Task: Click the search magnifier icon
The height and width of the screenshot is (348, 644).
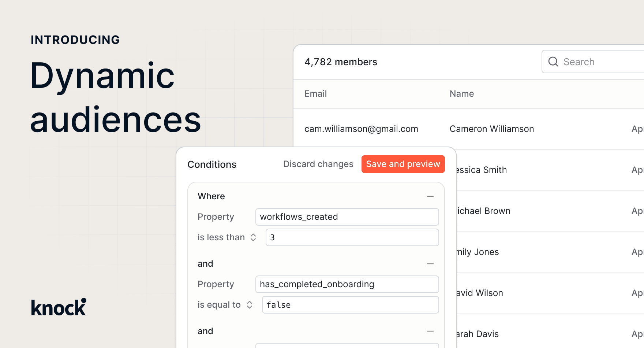Action: [553, 62]
